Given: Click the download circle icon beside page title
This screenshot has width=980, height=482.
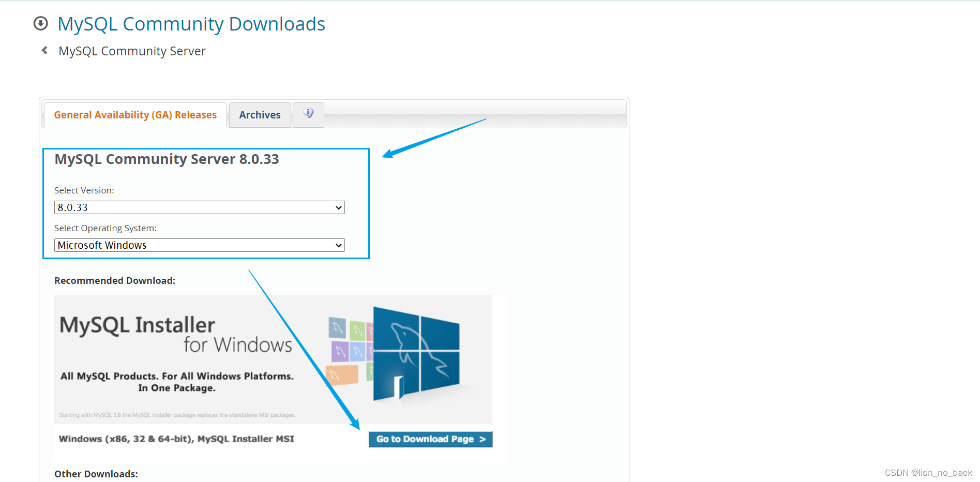Looking at the screenshot, I should coord(41,24).
